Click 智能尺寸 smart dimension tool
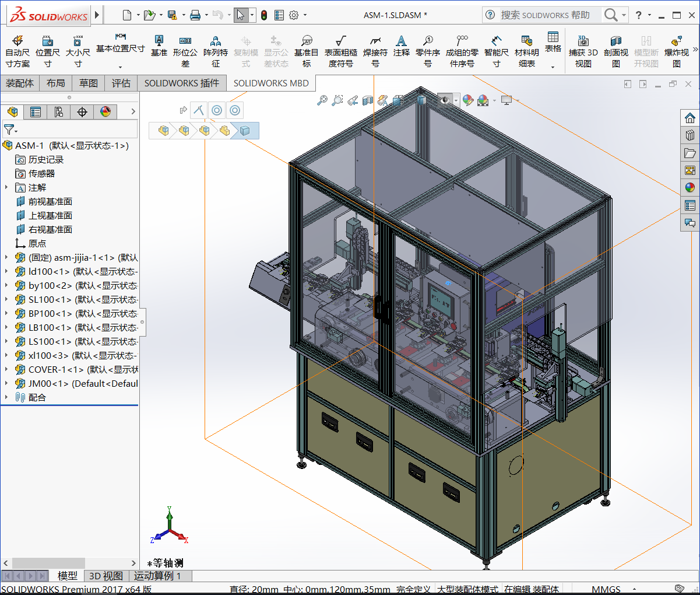 [x=497, y=51]
